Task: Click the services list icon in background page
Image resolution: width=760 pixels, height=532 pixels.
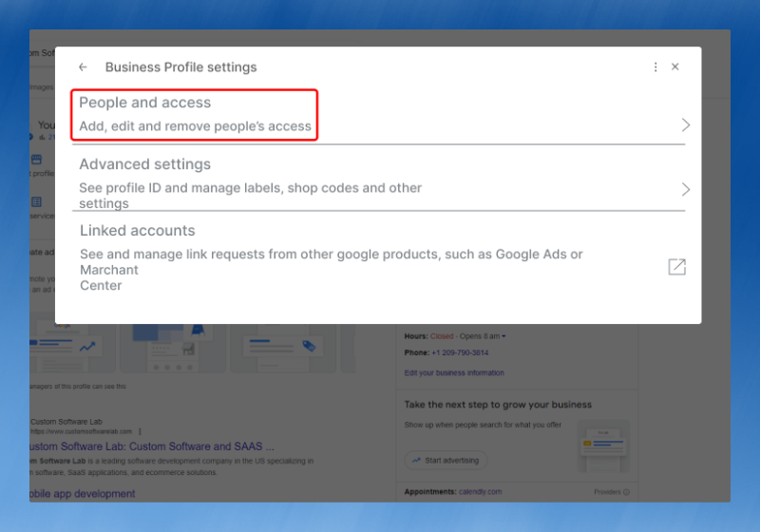Action: tap(36, 201)
